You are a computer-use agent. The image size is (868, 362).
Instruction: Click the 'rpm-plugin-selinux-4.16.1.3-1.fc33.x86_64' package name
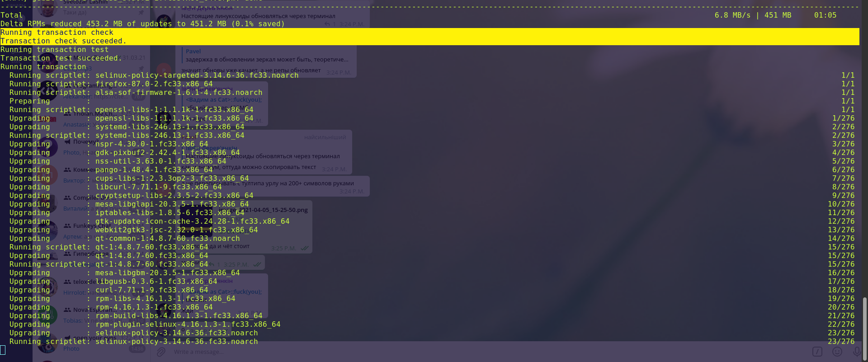click(188, 324)
